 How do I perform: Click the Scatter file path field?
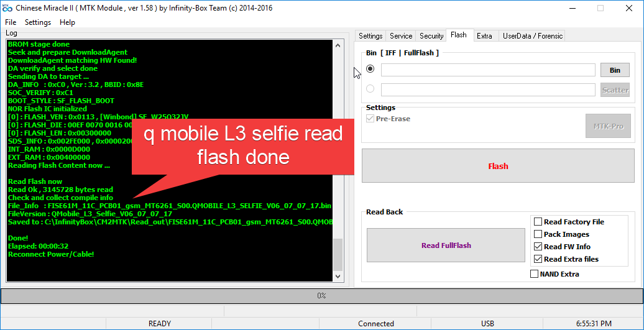tap(488, 90)
